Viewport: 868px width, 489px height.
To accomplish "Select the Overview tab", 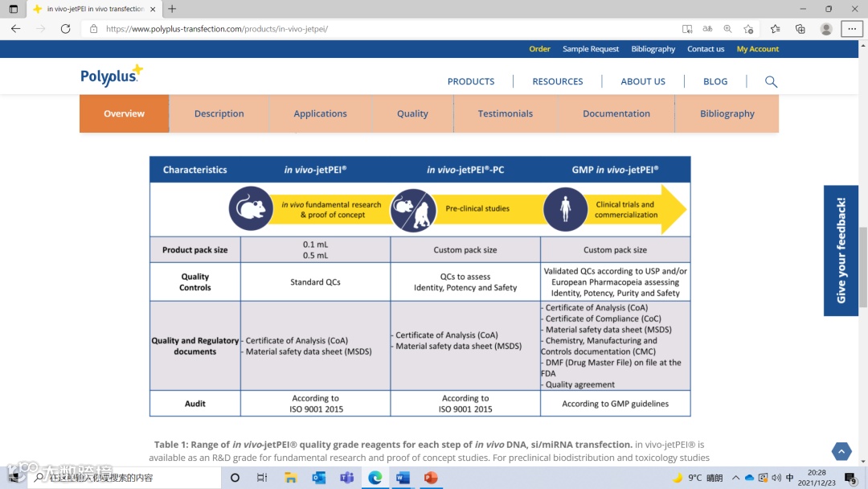I will (124, 113).
